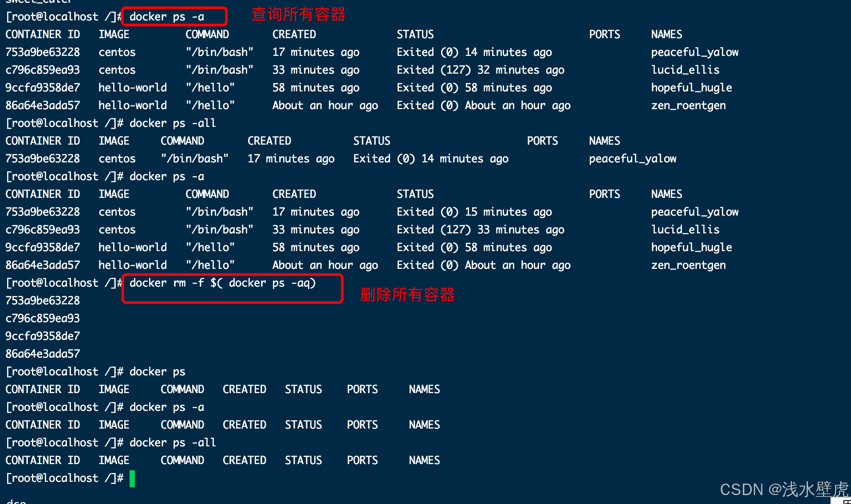Click the "/bin/bash" command in the "Exited (127) 32" row

[219, 70]
